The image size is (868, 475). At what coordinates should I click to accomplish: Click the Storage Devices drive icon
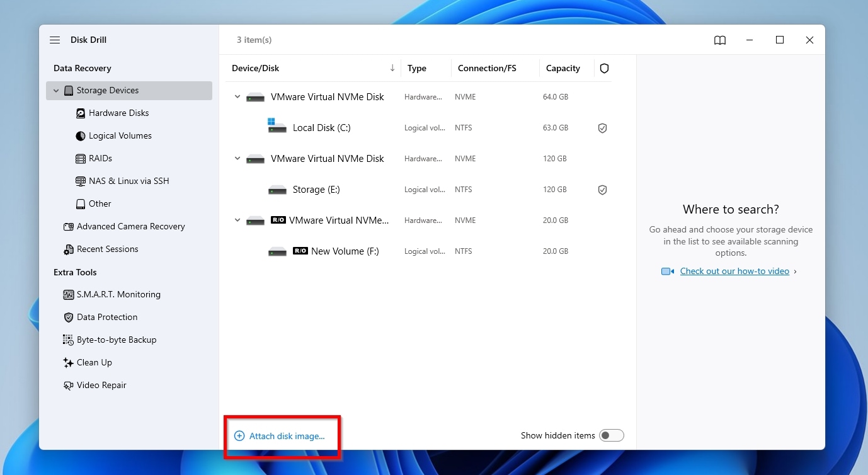[69, 91]
